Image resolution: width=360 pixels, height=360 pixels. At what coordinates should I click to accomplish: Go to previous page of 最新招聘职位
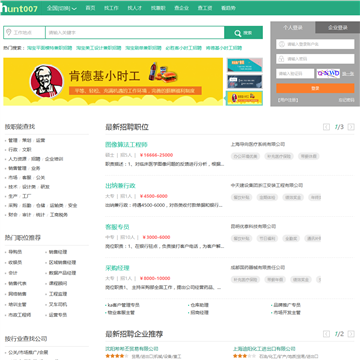tap(326, 127)
